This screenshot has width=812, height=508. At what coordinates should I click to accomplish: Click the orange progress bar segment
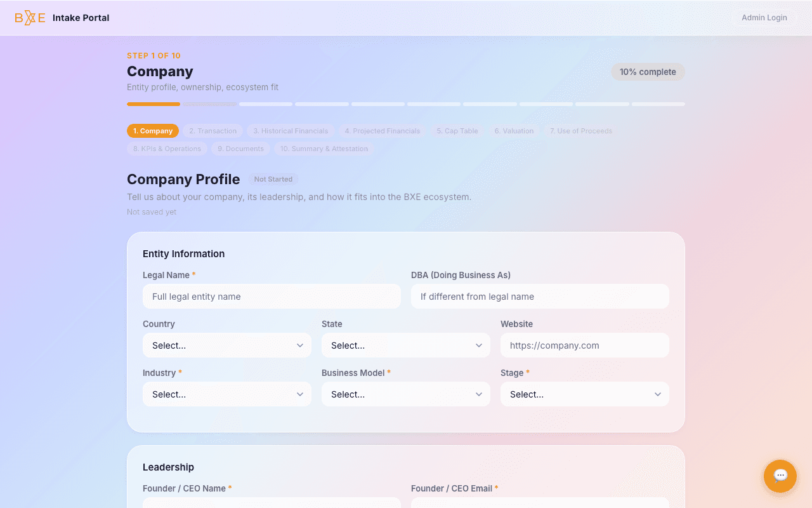[154, 104]
